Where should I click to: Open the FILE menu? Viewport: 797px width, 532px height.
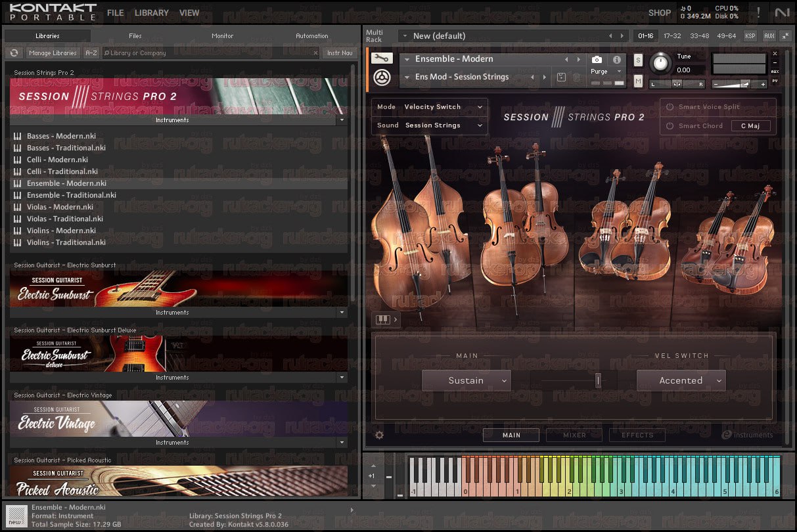click(115, 12)
